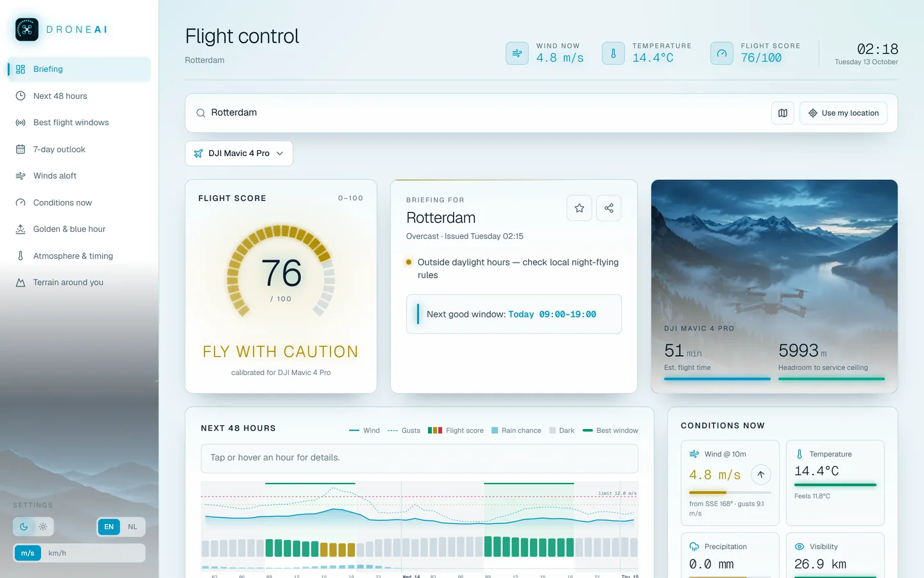
Task: Click Today 09:00-19:00 window link
Action: point(552,315)
